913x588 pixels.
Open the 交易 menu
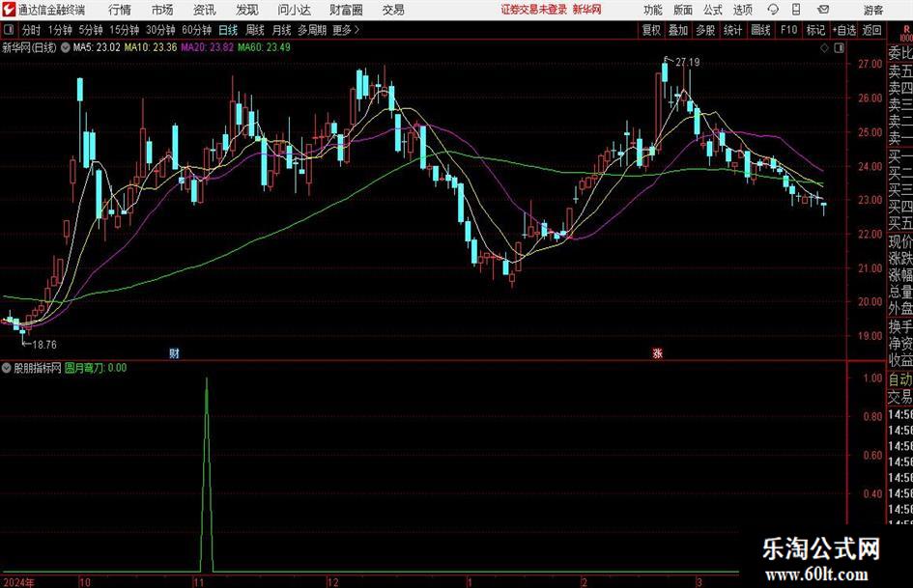click(x=393, y=10)
